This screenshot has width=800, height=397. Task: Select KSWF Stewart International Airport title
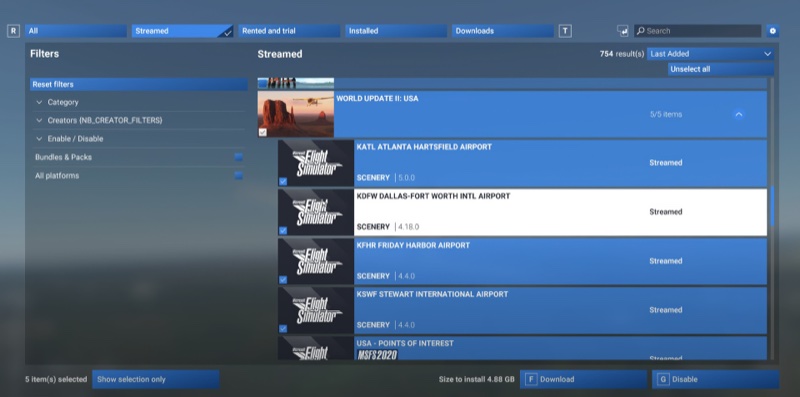click(x=432, y=294)
